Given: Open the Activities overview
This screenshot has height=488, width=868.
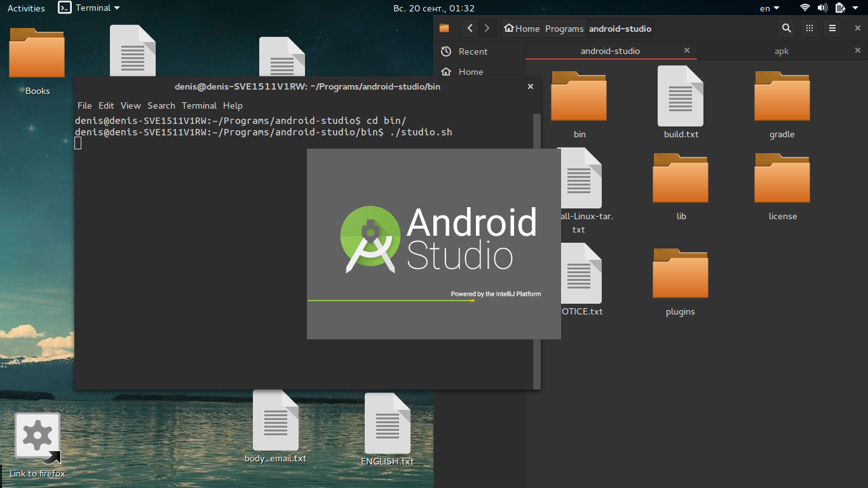Looking at the screenshot, I should 26,8.
